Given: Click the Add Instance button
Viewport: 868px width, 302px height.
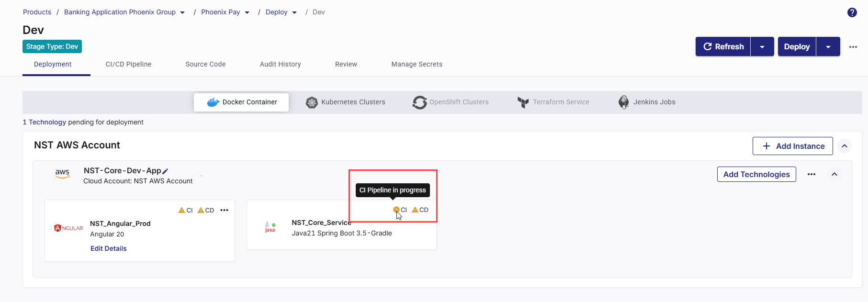Looking at the screenshot, I should pyautogui.click(x=792, y=146).
